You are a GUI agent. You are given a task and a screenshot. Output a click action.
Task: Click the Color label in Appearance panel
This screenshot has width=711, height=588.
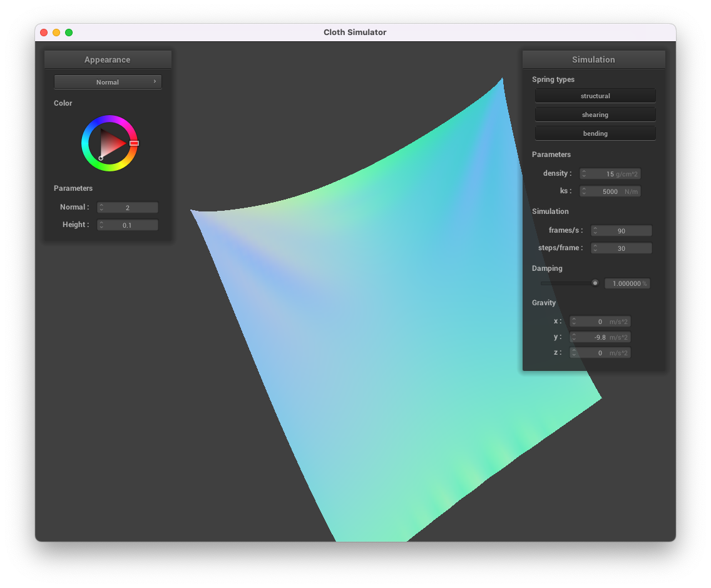coord(63,103)
